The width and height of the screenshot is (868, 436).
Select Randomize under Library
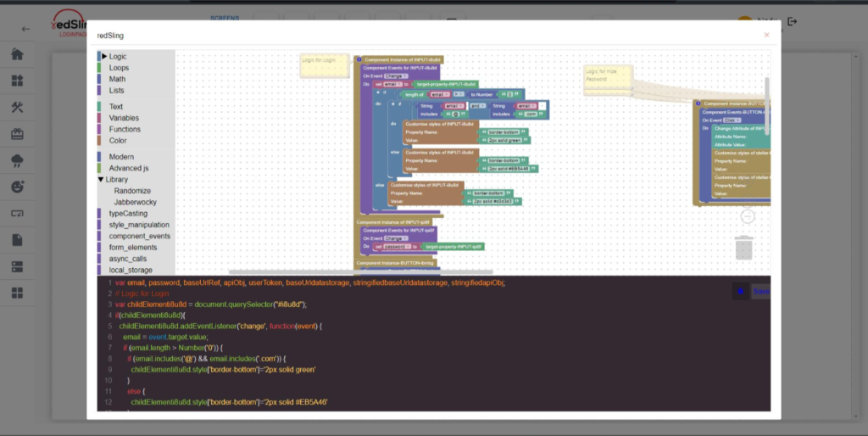pos(132,191)
